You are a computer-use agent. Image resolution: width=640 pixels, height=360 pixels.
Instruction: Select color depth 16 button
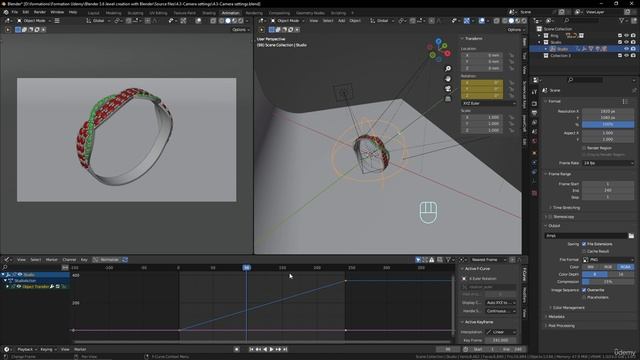click(x=621, y=274)
